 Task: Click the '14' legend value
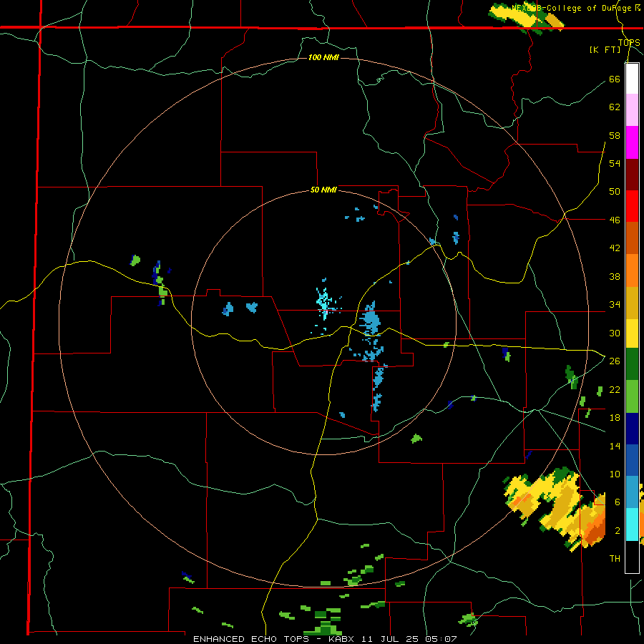pos(615,446)
